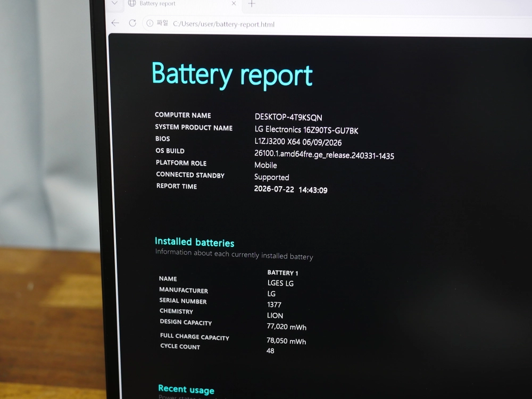Click the browser back arrow
This screenshot has width=532, height=399.
pos(115,23)
